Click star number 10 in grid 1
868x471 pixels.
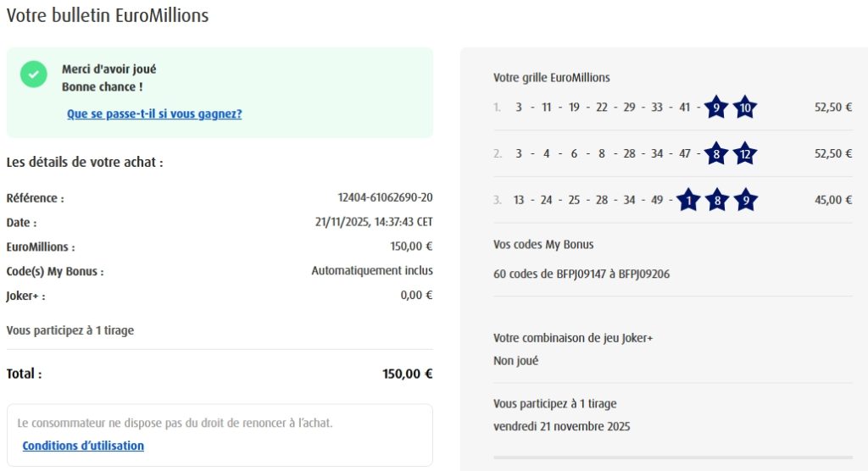coord(745,108)
